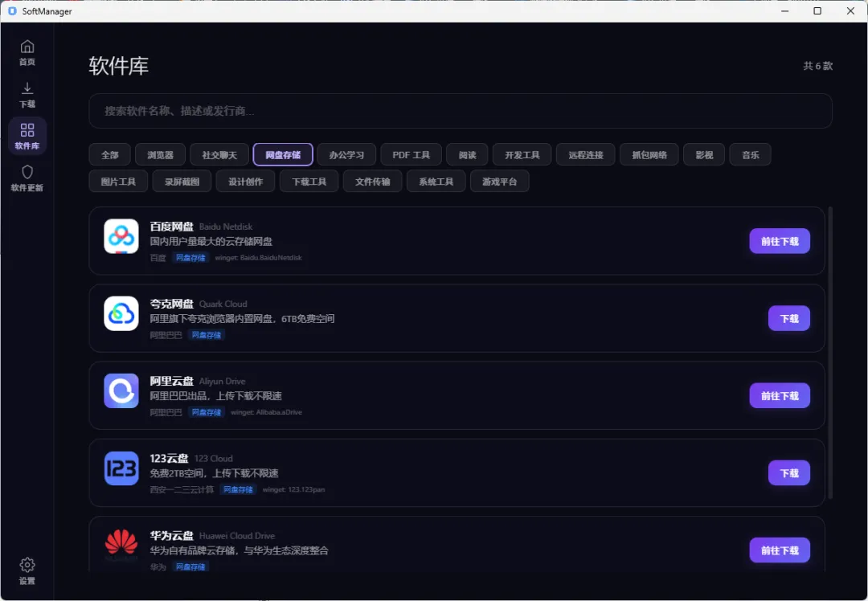The image size is (868, 601).
Task: Select the 影视 category filter
Action: pyautogui.click(x=704, y=155)
